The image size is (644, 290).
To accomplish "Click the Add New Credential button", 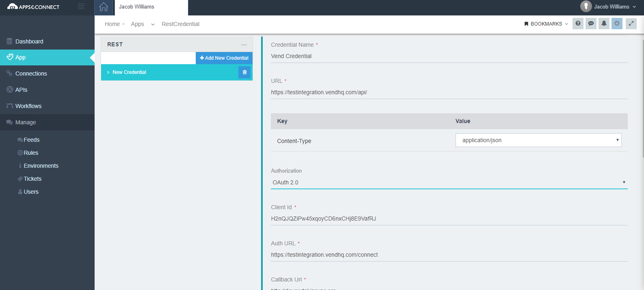I will click(224, 58).
